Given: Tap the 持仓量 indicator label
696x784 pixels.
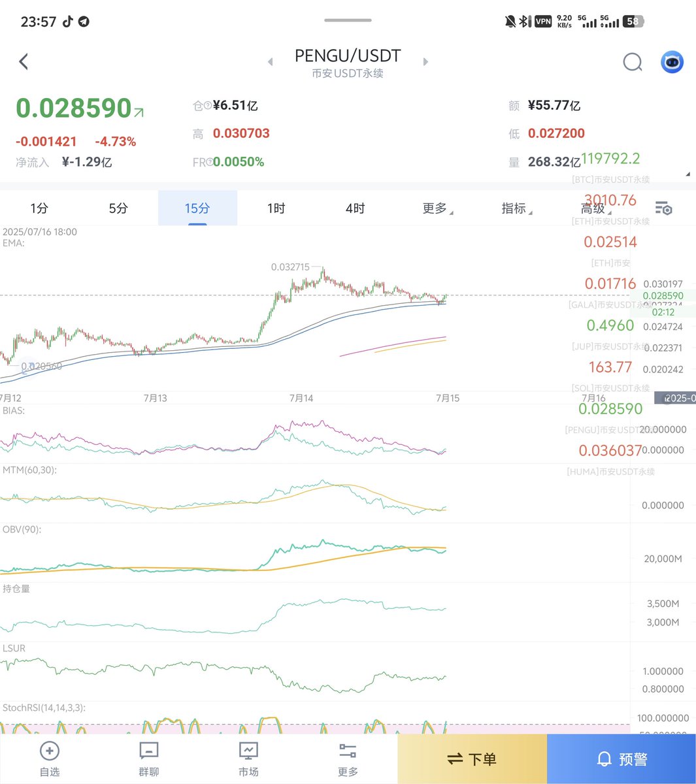Looking at the screenshot, I should [16, 589].
